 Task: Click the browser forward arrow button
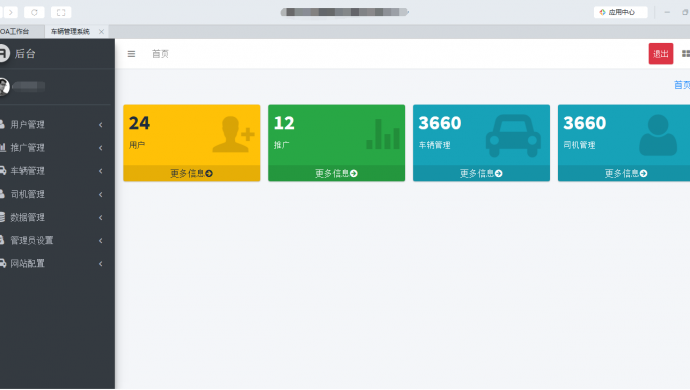click(x=11, y=12)
